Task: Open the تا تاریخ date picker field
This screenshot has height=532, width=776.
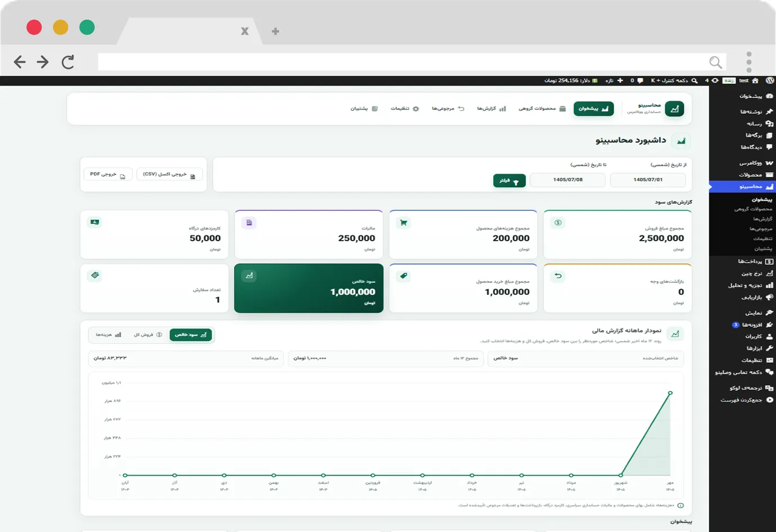Action: 567,180
